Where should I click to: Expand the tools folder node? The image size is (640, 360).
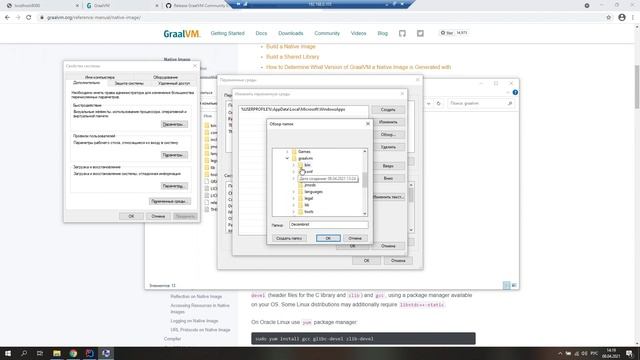[x=294, y=212]
